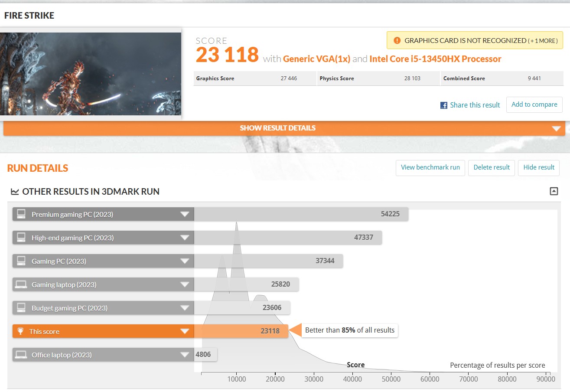Click the Facebook share icon
Image resolution: width=570 pixels, height=392 pixels.
[444, 105]
